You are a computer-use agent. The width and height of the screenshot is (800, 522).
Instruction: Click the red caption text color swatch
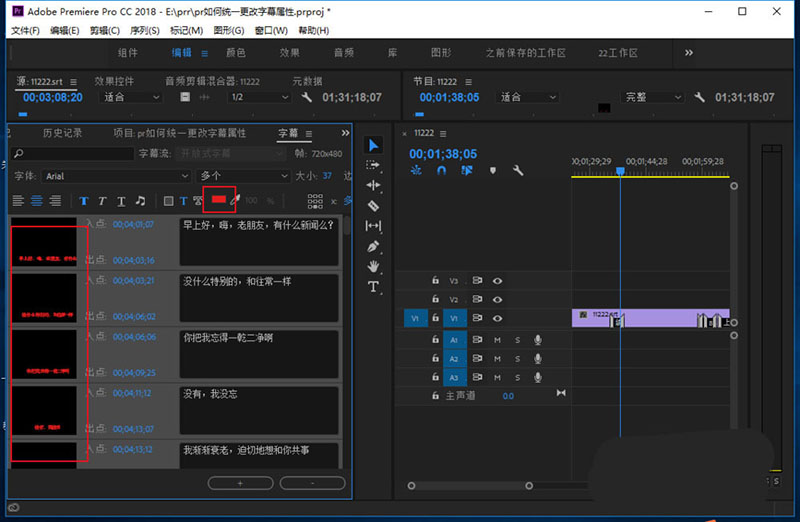(218, 200)
